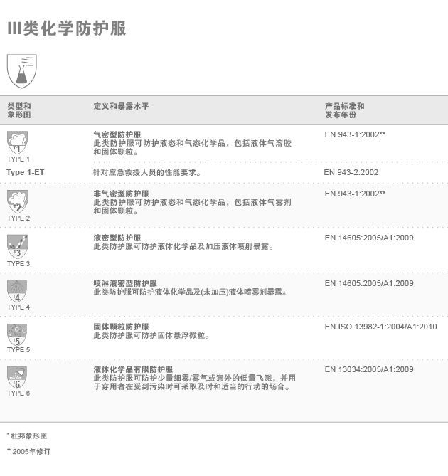This screenshot has width=448, height=476.
Task: Click the 液密型防护服 heading
Action: point(117,238)
